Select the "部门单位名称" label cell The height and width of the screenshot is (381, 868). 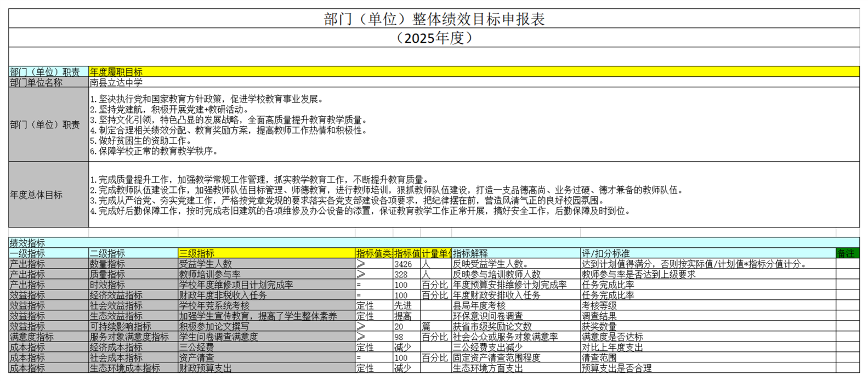(x=49, y=82)
